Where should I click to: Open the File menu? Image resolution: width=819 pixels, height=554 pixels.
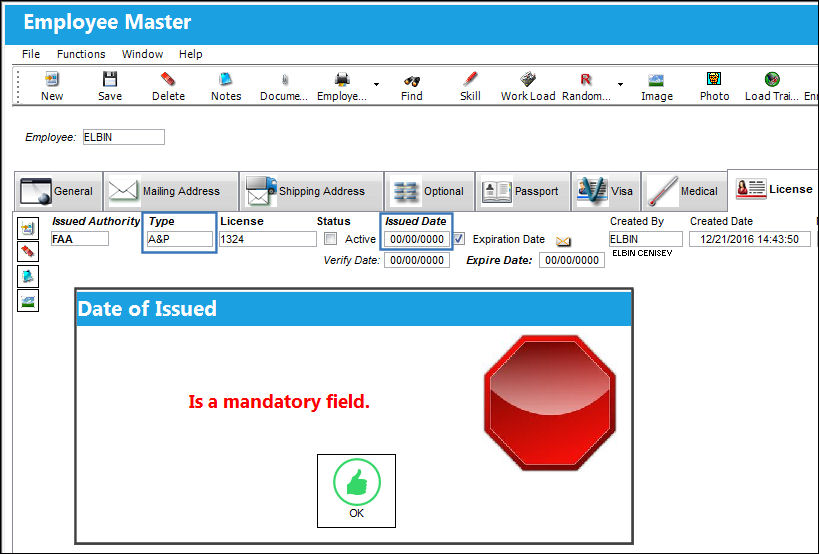(x=31, y=54)
